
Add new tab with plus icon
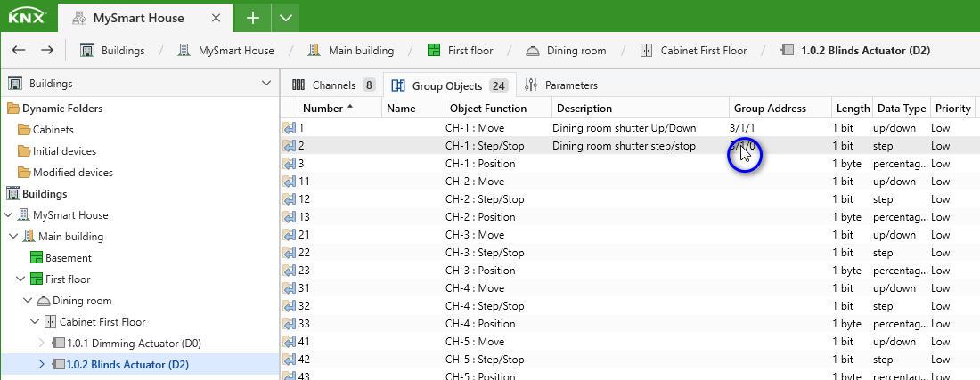pyautogui.click(x=252, y=18)
